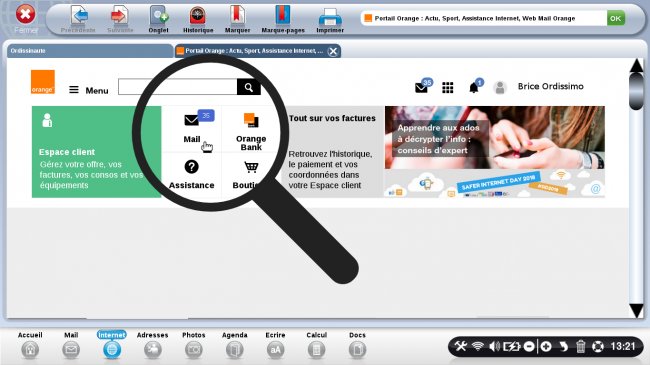The height and width of the screenshot is (365, 650).
Task: Click the green OK button
Action: [616, 18]
